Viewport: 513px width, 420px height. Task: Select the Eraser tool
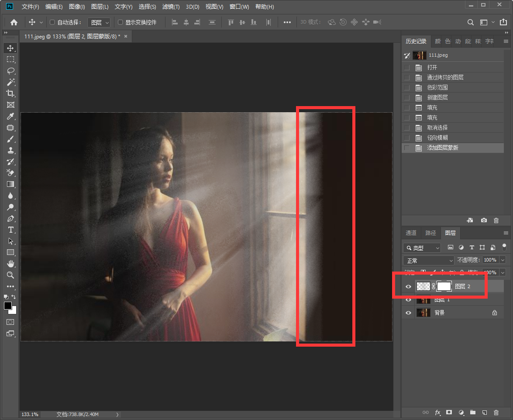coord(10,173)
